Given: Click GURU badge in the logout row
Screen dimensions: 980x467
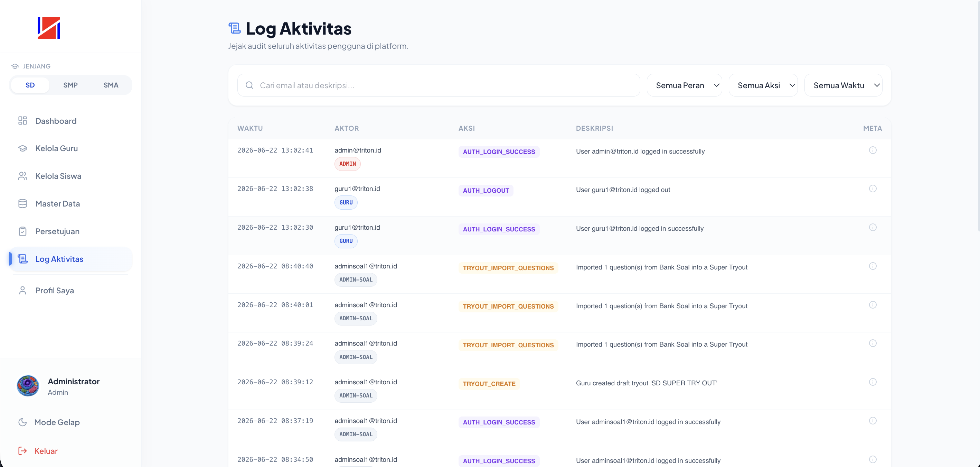Looking at the screenshot, I should point(346,202).
